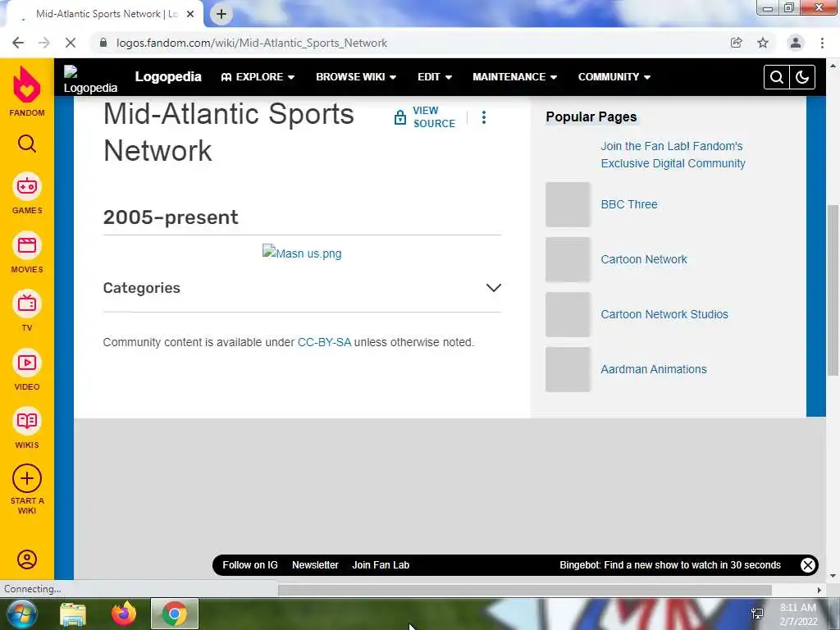
Task: Open the Bingebot find a show link
Action: coord(670,564)
